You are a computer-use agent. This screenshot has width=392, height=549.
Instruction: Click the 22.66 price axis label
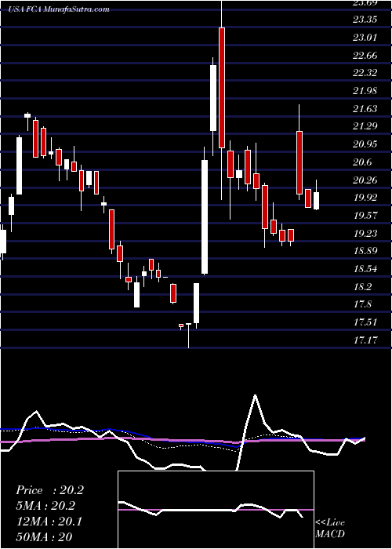tap(365, 55)
